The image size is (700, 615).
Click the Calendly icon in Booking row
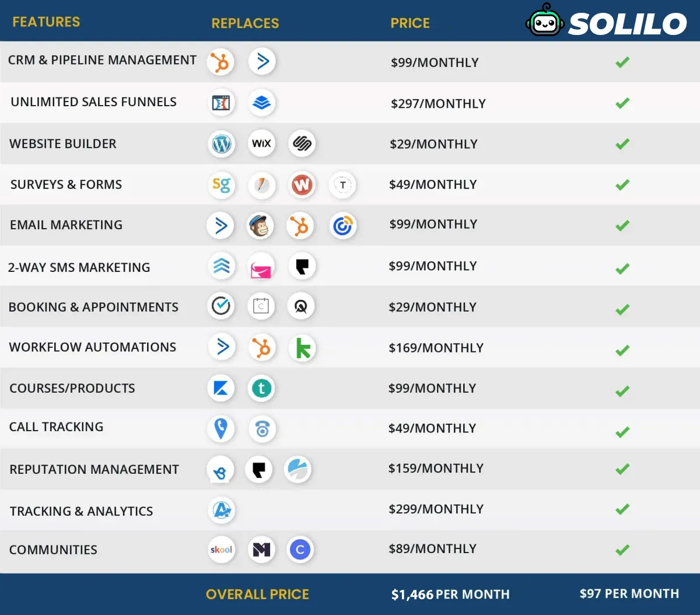(221, 306)
